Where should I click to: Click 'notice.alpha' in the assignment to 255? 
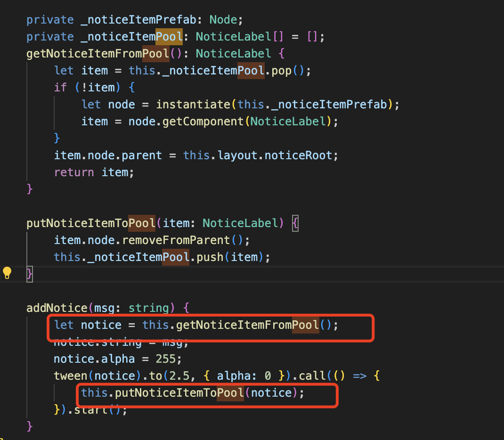point(94,359)
